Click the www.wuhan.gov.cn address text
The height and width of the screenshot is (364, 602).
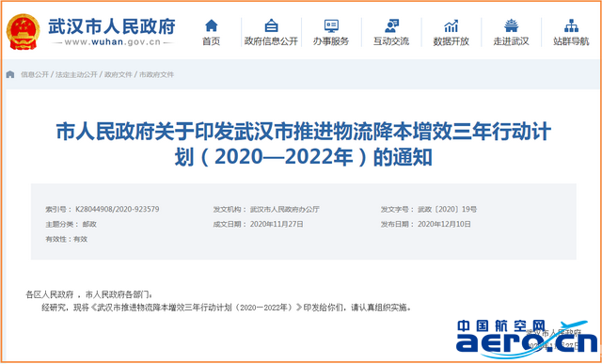click(x=113, y=42)
